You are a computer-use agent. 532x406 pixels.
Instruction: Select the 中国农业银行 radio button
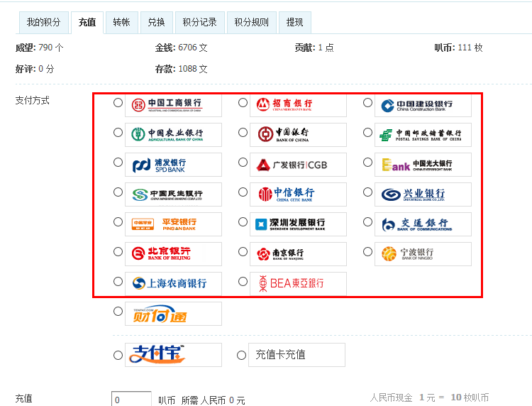tap(118, 133)
